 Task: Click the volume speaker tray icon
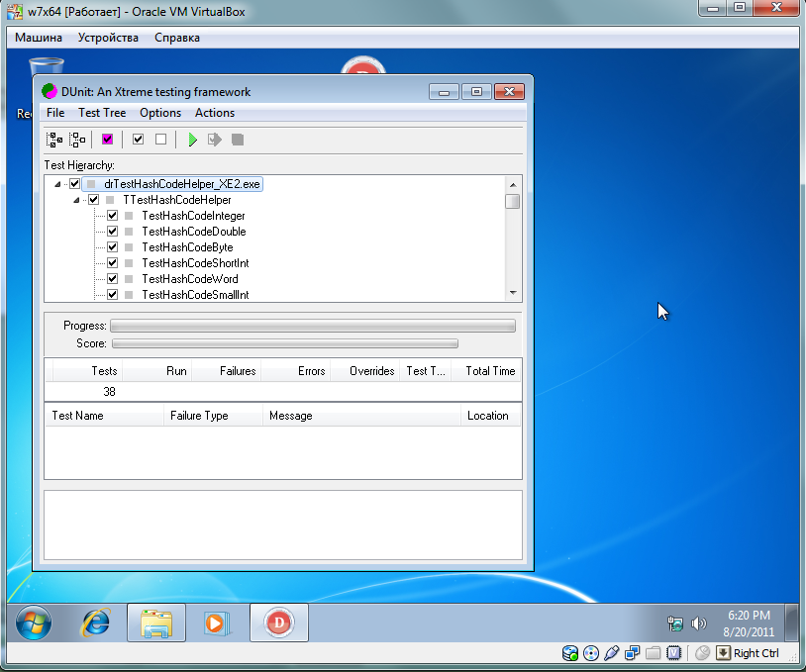(698, 624)
